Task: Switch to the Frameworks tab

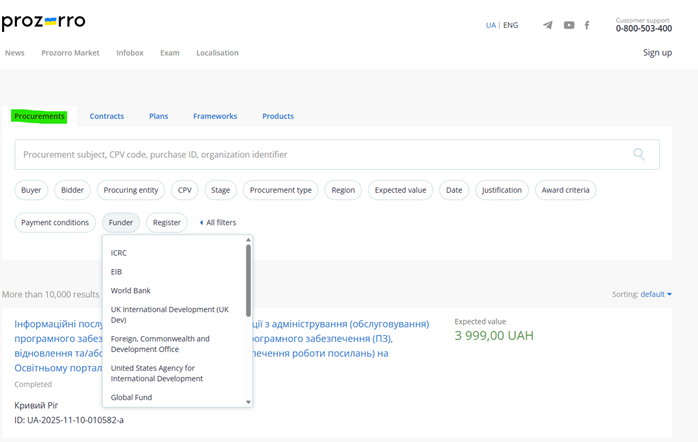Action: click(215, 116)
